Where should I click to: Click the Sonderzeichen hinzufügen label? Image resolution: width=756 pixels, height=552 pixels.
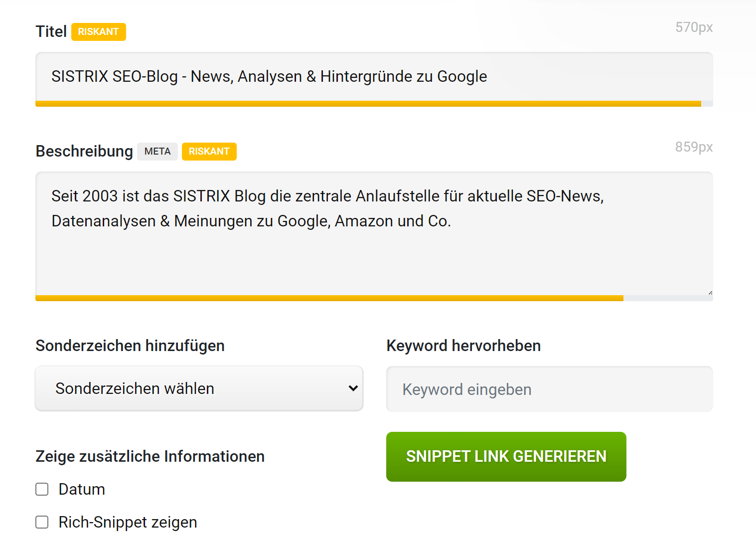click(x=130, y=346)
